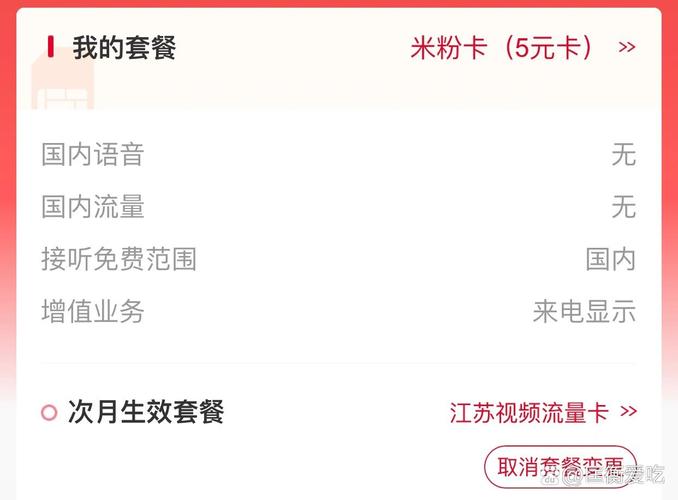Expand the 江苏视频流量卡 double-chevron arrow
This screenshot has width=678, height=500.
pyautogui.click(x=628, y=411)
